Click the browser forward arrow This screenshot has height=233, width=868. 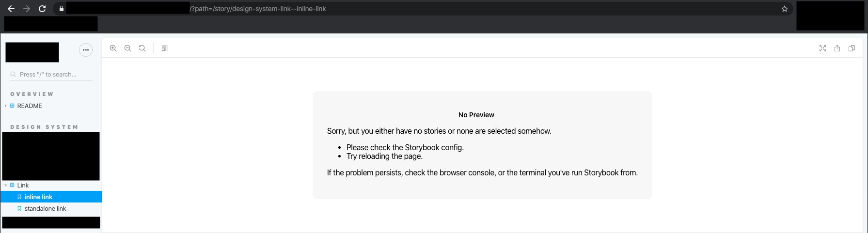tap(27, 9)
